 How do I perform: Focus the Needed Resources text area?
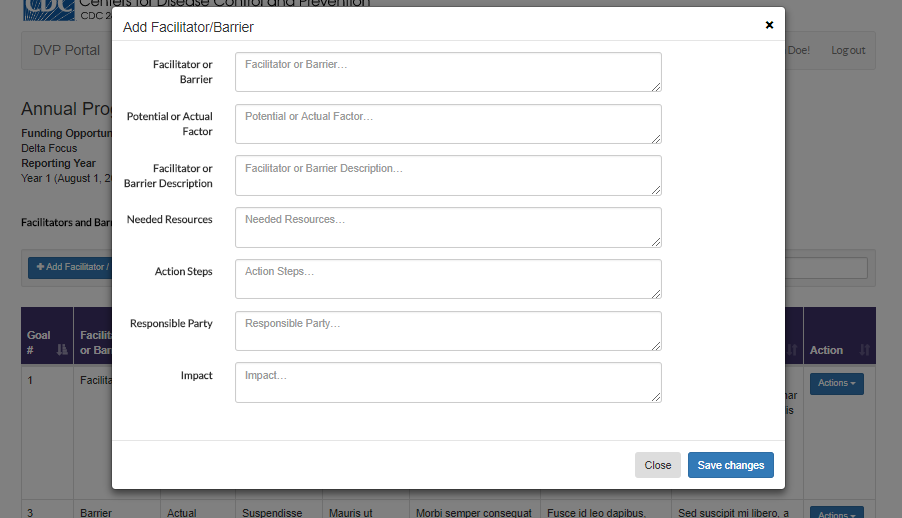pyautogui.click(x=447, y=227)
